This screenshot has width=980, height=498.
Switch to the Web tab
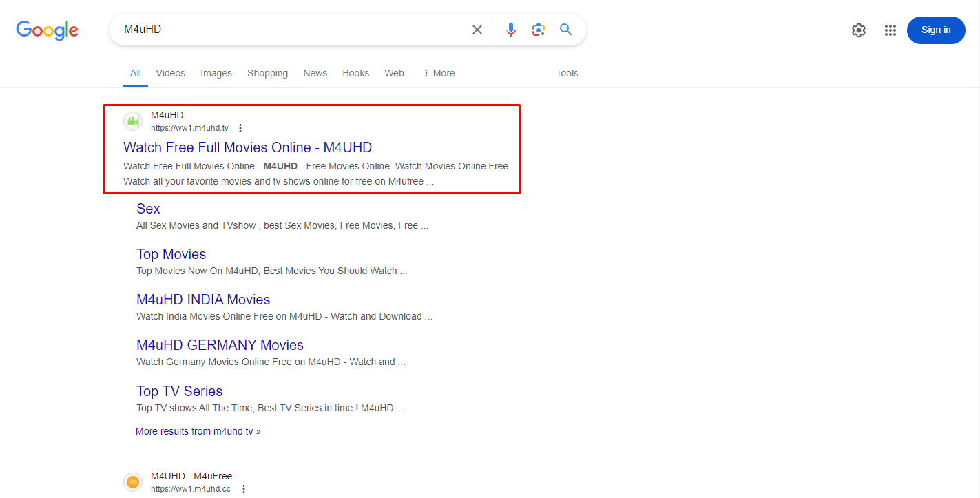pyautogui.click(x=395, y=73)
